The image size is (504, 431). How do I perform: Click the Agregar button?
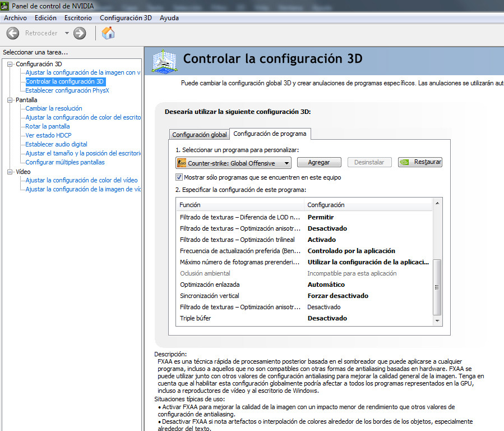(319, 162)
